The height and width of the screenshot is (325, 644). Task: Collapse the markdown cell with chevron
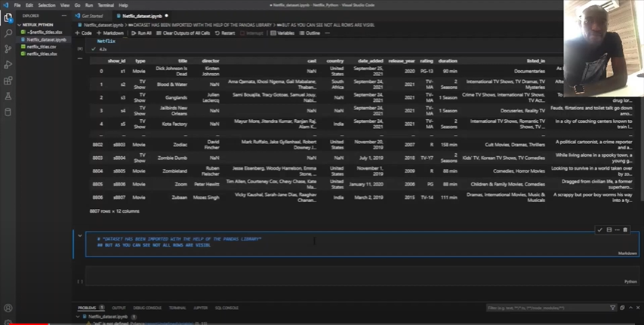tap(80, 236)
